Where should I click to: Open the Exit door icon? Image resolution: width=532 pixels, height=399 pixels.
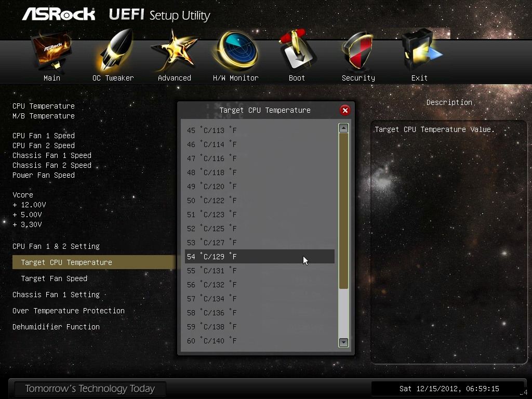click(421, 51)
